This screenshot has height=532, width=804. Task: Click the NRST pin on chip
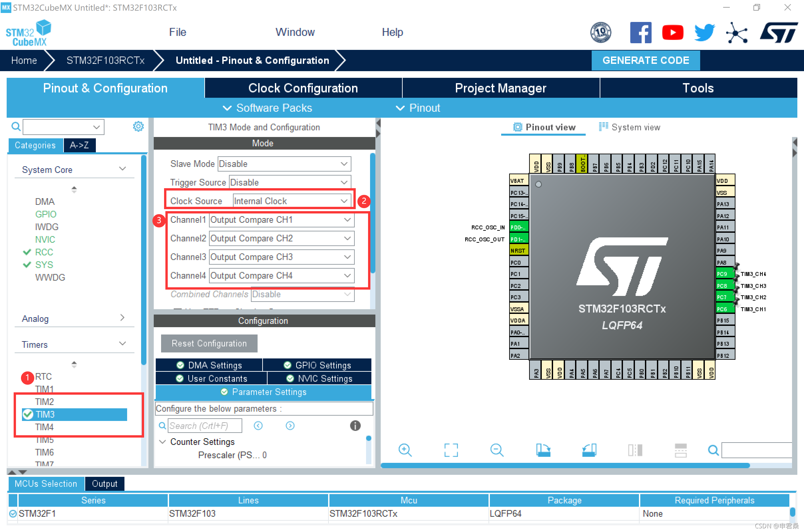pyautogui.click(x=518, y=251)
